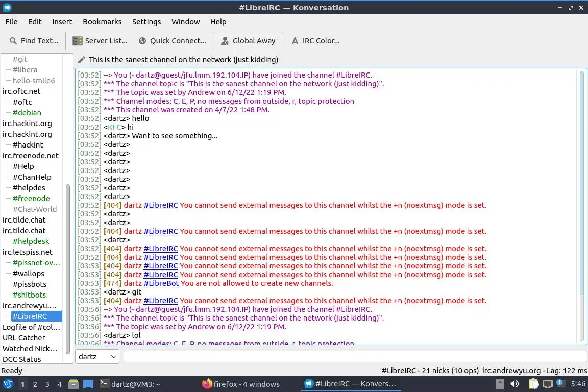Select the #pissbots channel
Viewport: 588px width, 392px height.
30,284
